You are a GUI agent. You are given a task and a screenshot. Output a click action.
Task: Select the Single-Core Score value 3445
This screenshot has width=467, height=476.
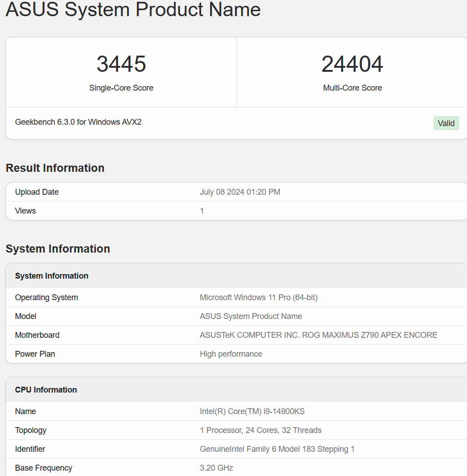(121, 65)
